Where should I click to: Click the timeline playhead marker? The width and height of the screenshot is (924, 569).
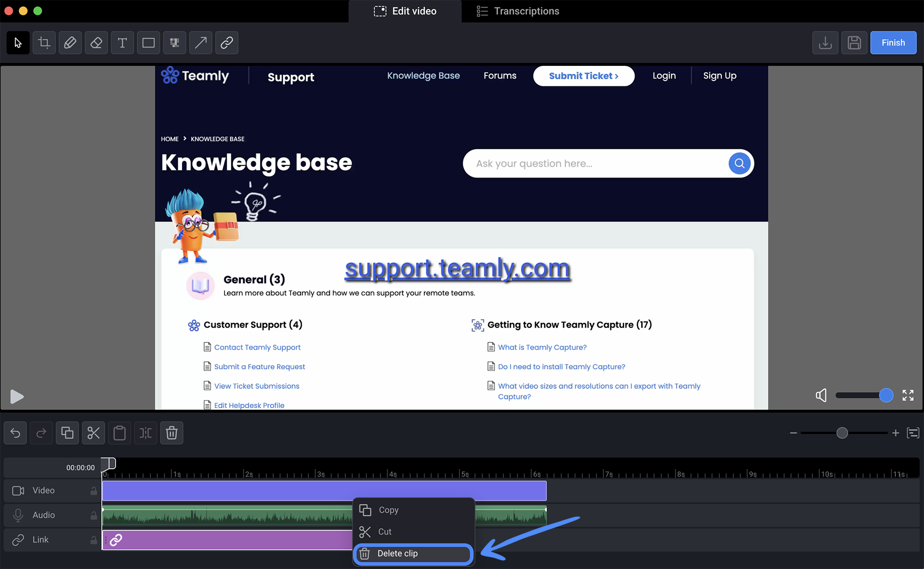(108, 464)
